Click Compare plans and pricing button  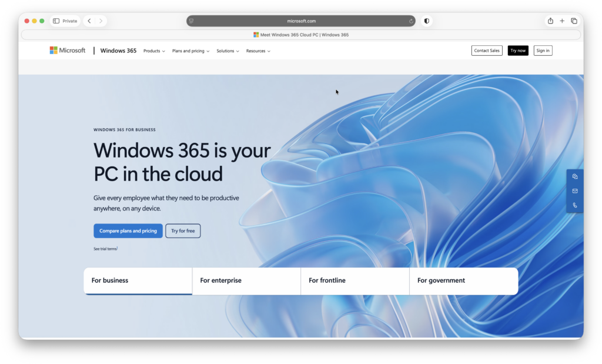coord(128,231)
